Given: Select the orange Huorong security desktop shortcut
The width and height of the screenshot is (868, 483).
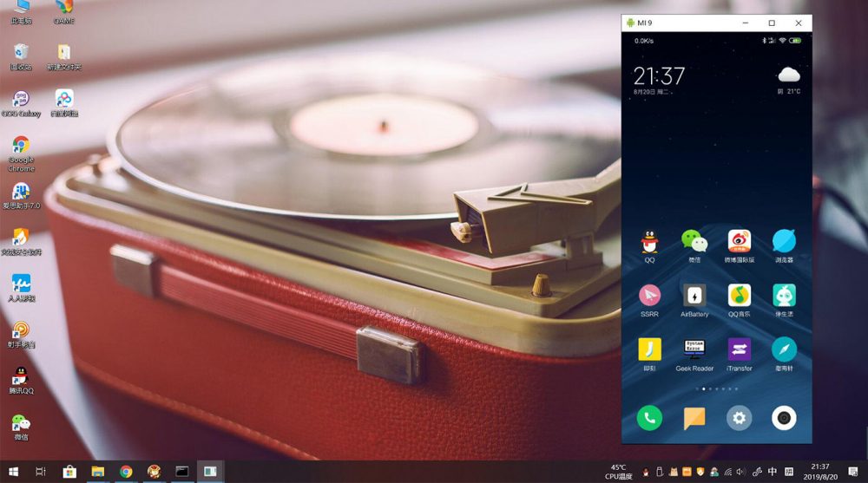Looking at the screenshot, I should (21, 242).
